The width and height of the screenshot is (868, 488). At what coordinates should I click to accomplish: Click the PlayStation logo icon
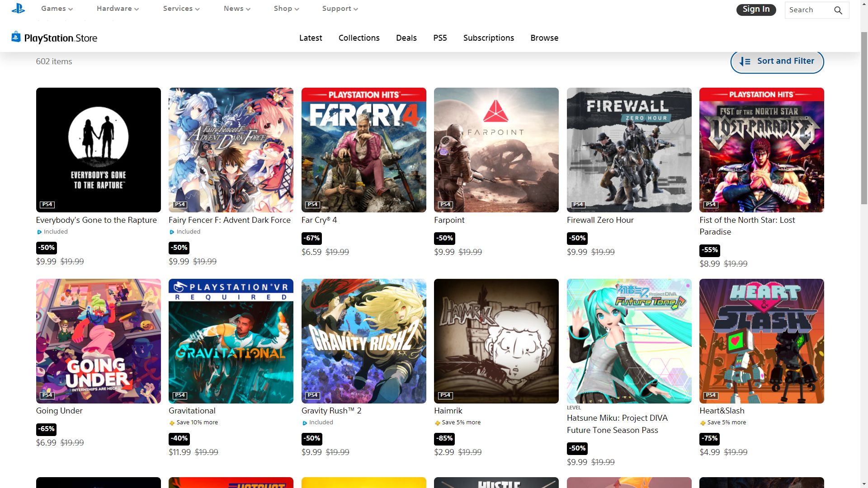tap(18, 8)
